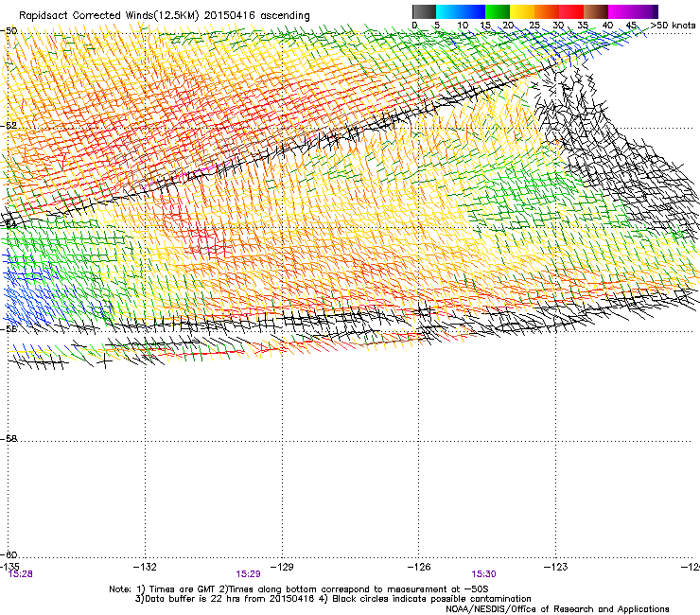Click the purple '15:29' time label
This screenshot has width=700, height=615.
(x=248, y=574)
